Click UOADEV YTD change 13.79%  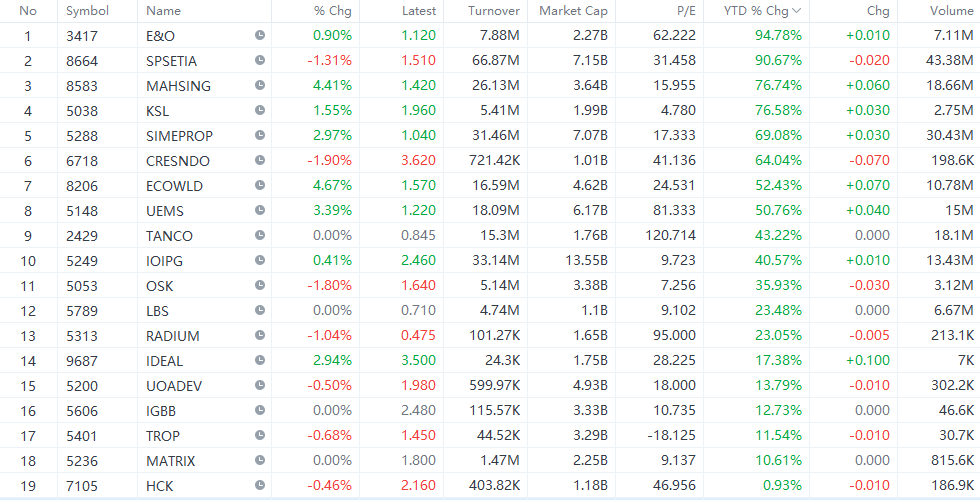778,386
